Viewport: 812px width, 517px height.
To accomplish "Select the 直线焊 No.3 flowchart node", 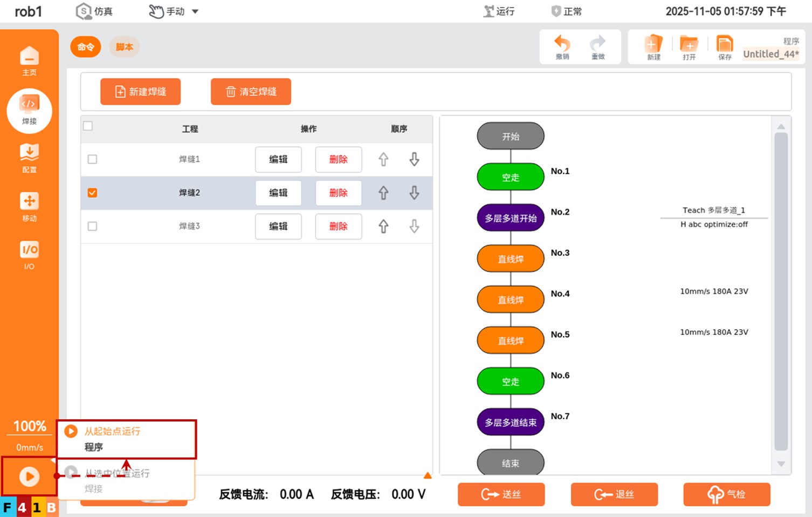I will click(510, 259).
